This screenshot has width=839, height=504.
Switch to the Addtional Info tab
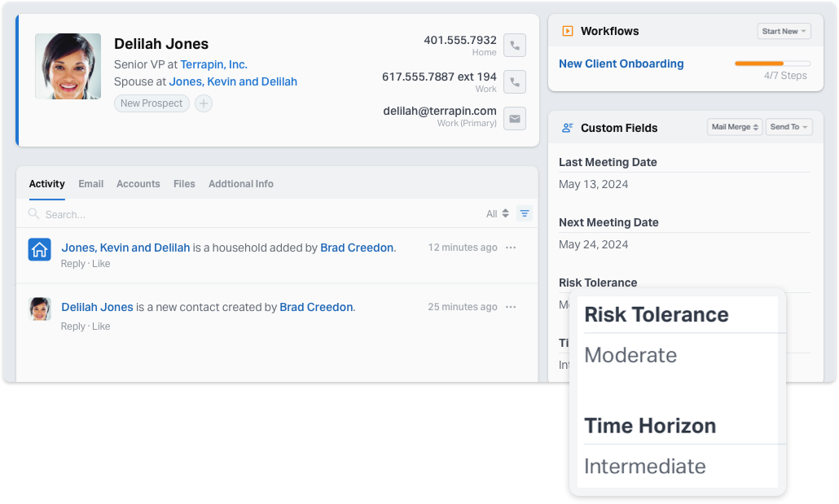241,183
